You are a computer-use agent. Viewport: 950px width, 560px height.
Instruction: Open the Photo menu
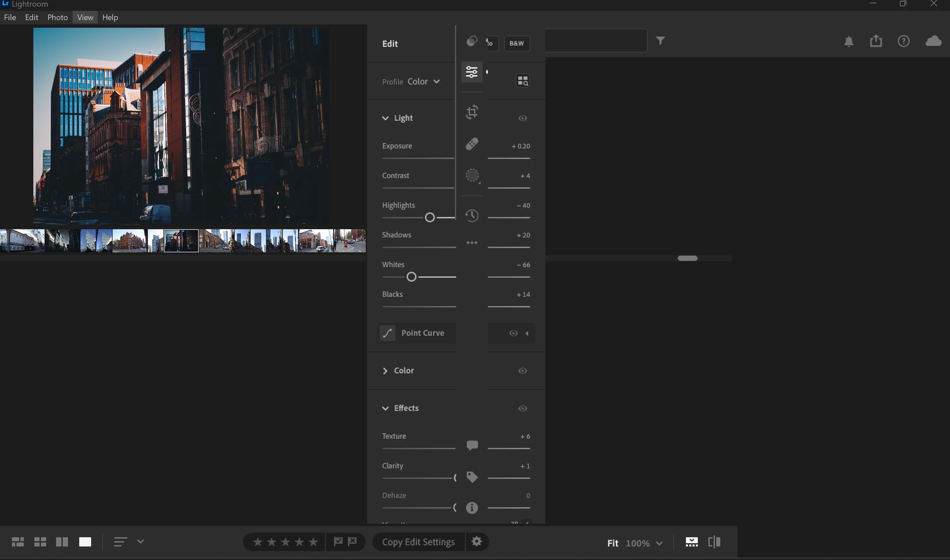point(57,17)
